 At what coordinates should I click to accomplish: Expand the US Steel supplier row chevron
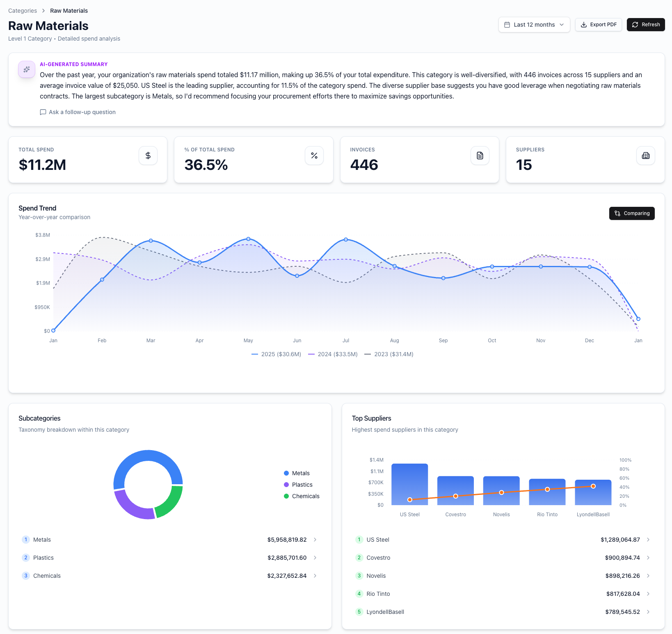tap(648, 540)
